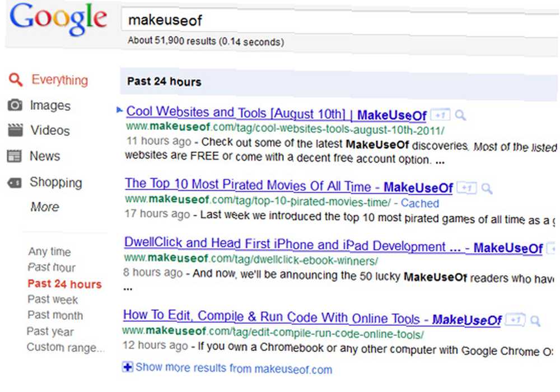Click the Videos clapperboard icon
Image resolution: width=560 pixels, height=392 pixels.
[x=15, y=130]
